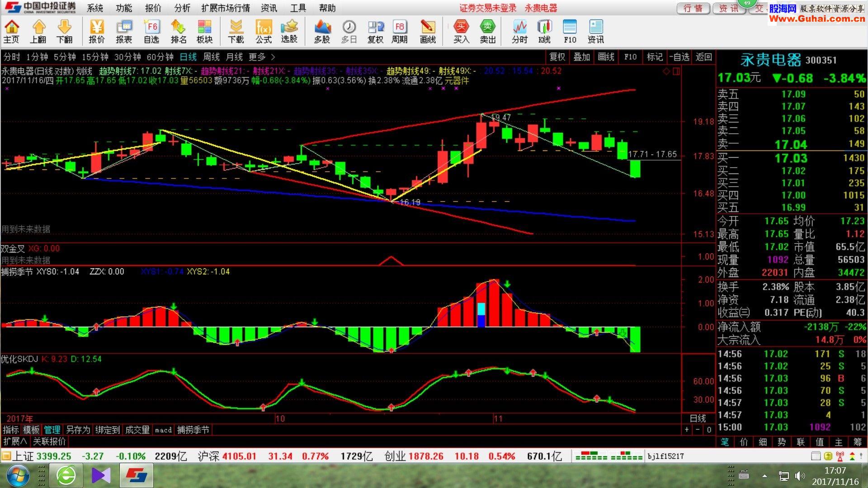Select the 捕捞季节 indicator tab
Image resolution: width=868 pixels, height=488 pixels.
coord(193,430)
